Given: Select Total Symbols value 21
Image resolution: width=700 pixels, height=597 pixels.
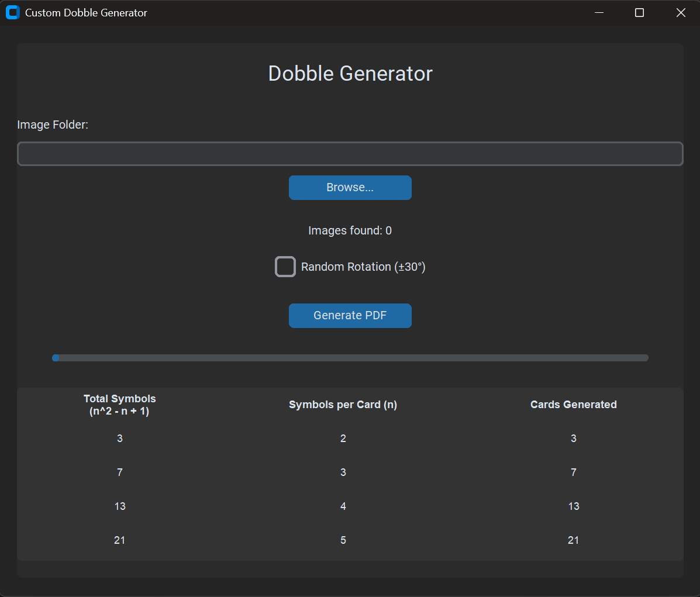Looking at the screenshot, I should click(x=120, y=540).
